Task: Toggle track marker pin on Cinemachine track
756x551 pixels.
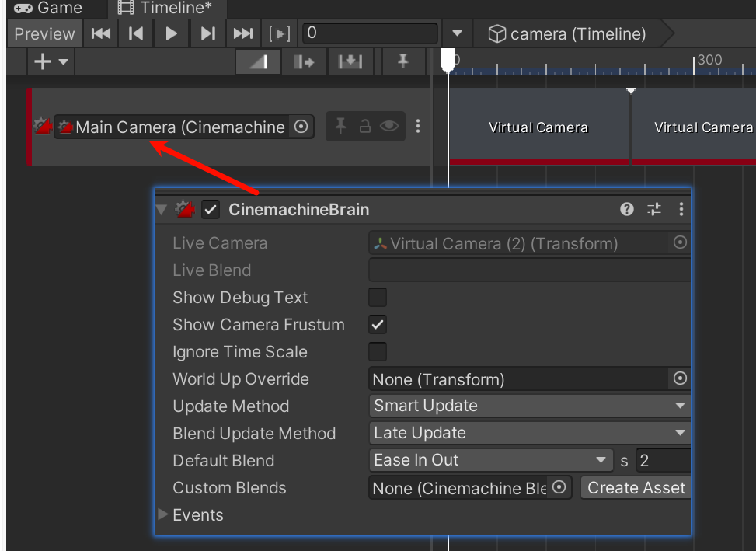Action: point(340,127)
